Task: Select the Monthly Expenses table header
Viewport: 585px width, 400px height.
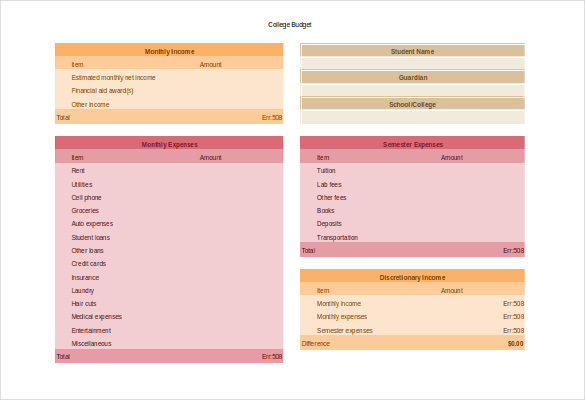Action: click(169, 143)
